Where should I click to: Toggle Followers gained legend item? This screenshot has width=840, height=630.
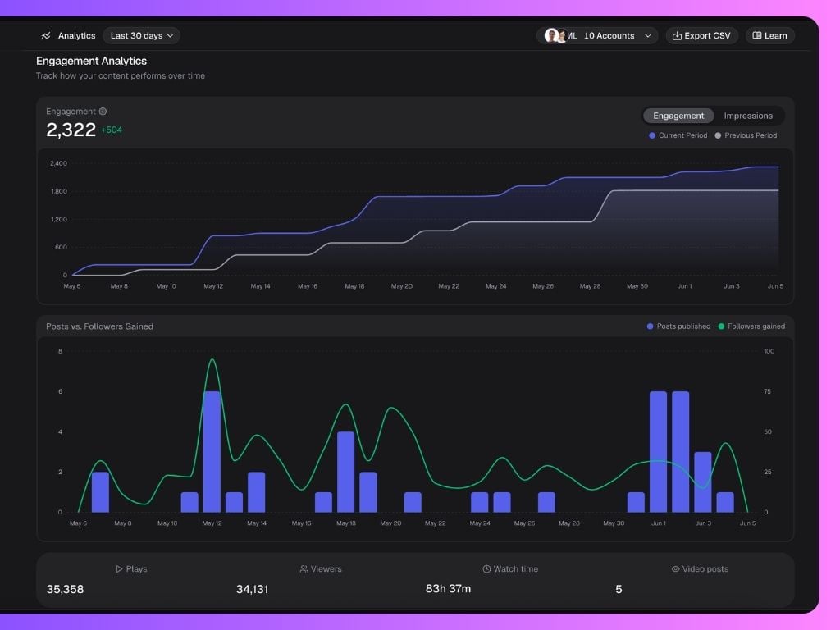coord(751,326)
